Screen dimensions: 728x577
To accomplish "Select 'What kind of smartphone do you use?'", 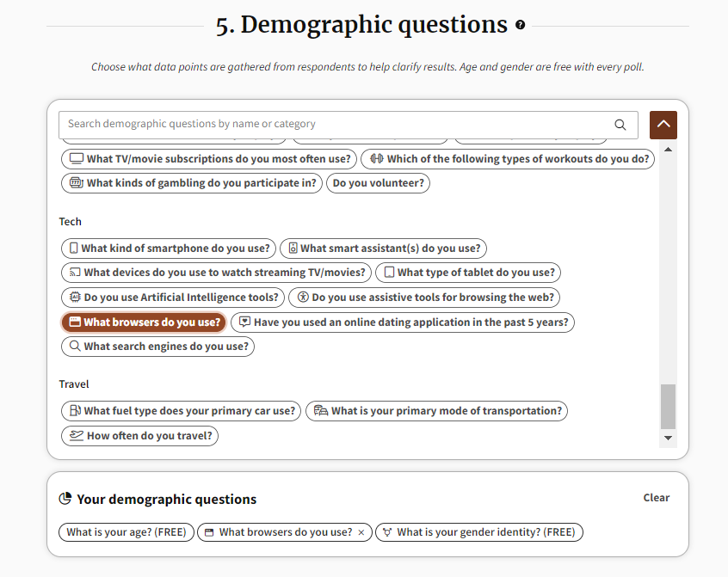I will pyautogui.click(x=169, y=249).
